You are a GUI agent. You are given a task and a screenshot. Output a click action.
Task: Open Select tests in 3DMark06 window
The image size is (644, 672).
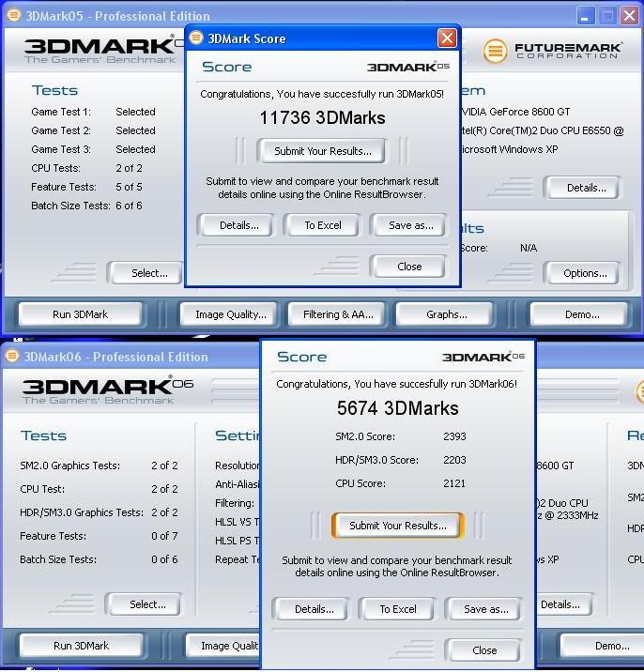coord(147,604)
